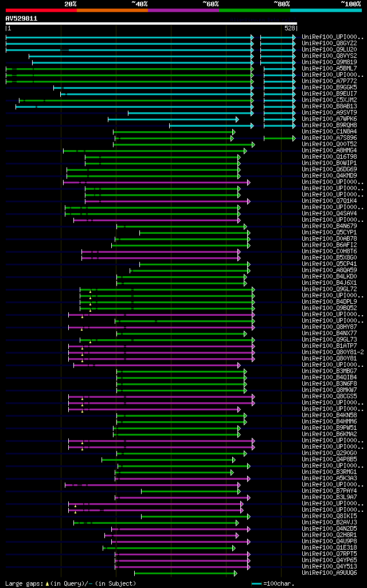
Task: Select the UniRef100_Q5CYP1 label
Action: [x=330, y=233]
